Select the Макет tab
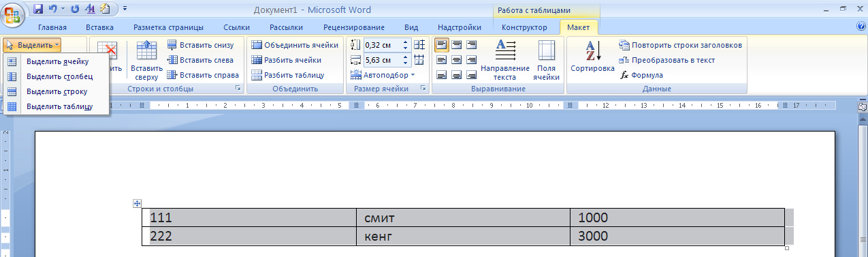 pos(579,27)
